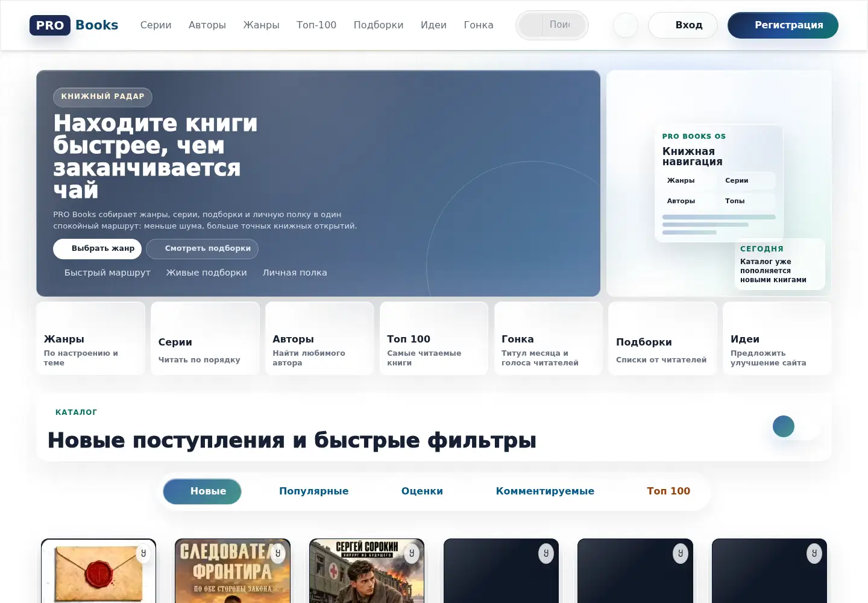Open the PRO Books logo home link
Image resolution: width=868 pixels, height=603 pixels.
74,25
